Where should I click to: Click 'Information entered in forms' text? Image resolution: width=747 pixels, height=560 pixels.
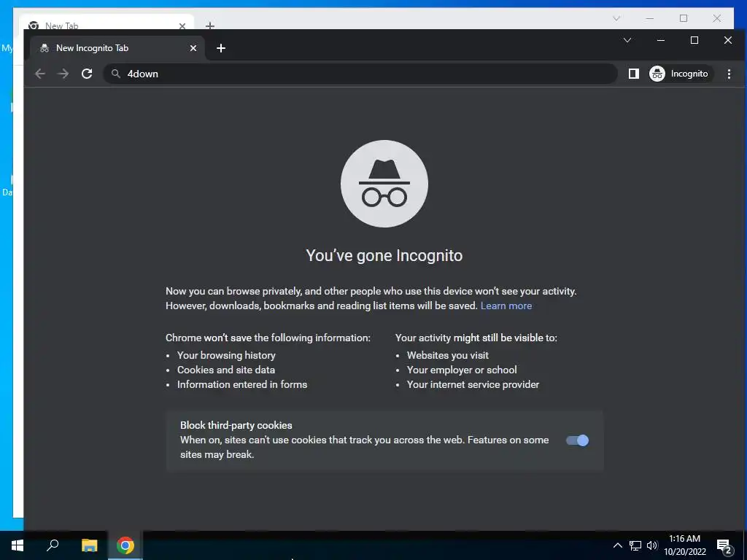(242, 384)
